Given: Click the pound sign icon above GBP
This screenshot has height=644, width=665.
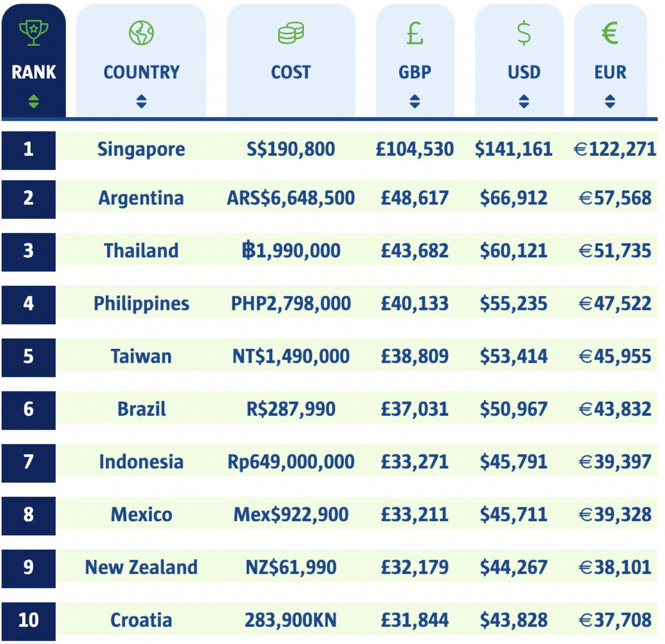Looking at the screenshot, I should pyautogui.click(x=415, y=33).
